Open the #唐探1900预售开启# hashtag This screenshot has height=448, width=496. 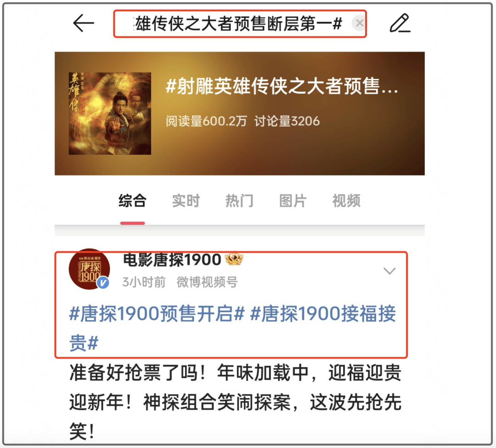point(157,313)
